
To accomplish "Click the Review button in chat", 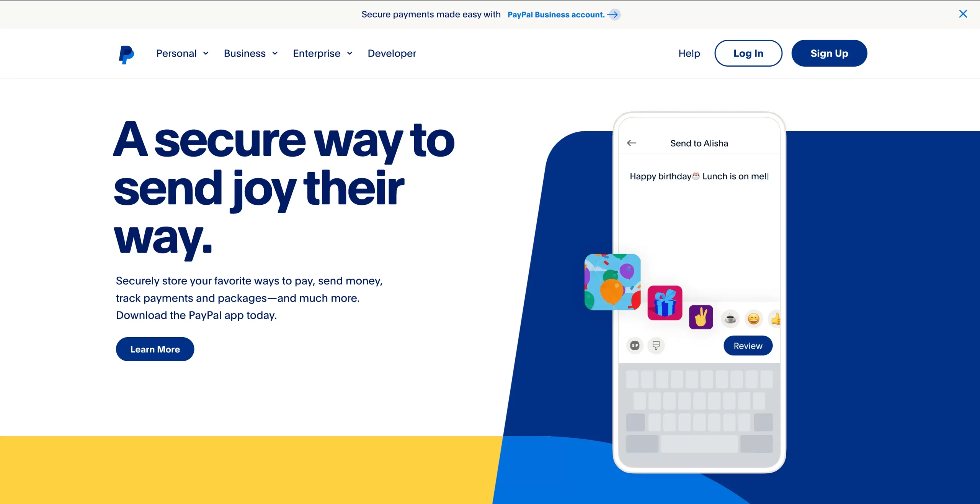I will tap(748, 345).
